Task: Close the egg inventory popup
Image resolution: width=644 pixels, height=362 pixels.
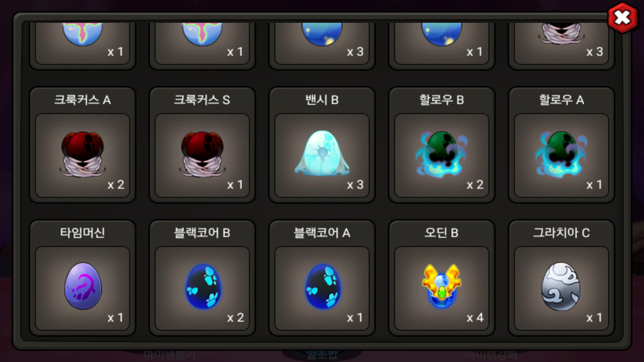Action: pyautogui.click(x=623, y=18)
